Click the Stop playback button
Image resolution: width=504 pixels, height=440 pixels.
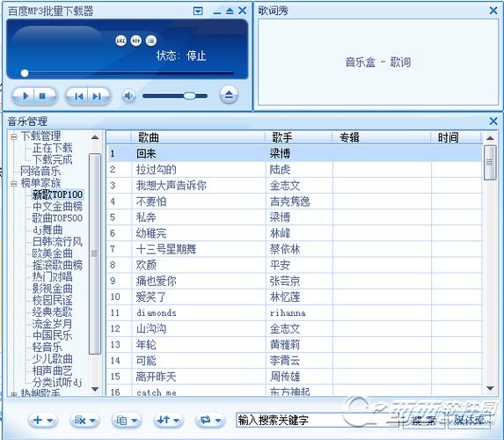click(x=42, y=96)
